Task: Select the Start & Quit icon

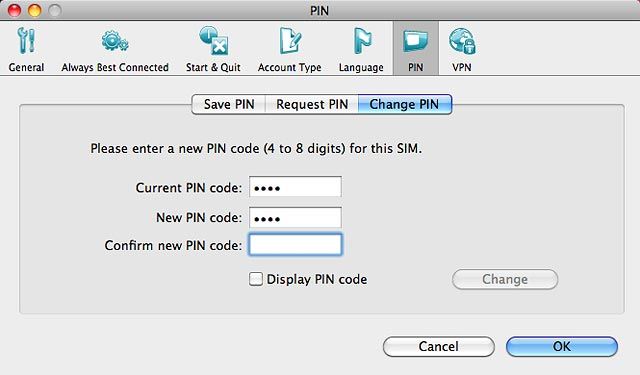Action: coord(213,49)
